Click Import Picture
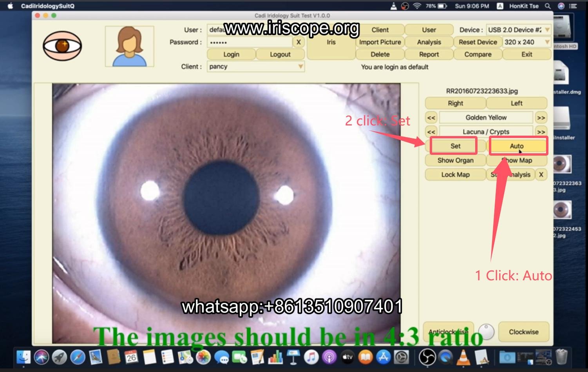The height and width of the screenshot is (372, 588). 380,42
